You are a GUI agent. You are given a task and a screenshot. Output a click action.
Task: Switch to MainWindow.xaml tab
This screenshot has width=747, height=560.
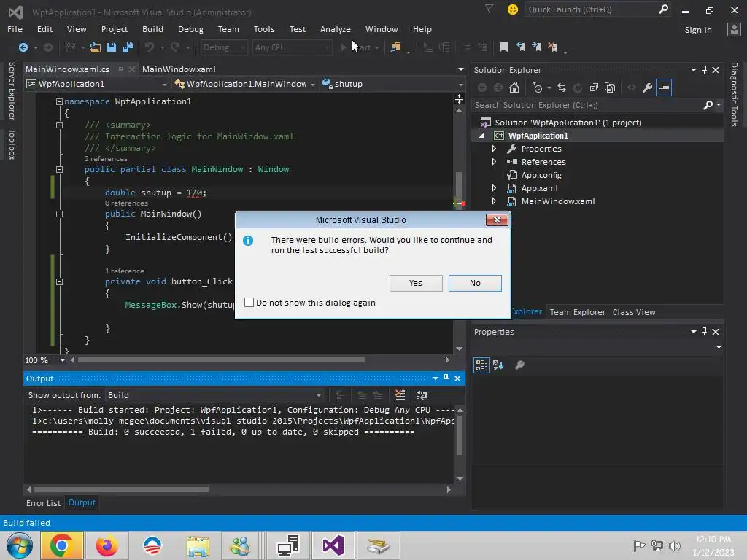point(179,69)
